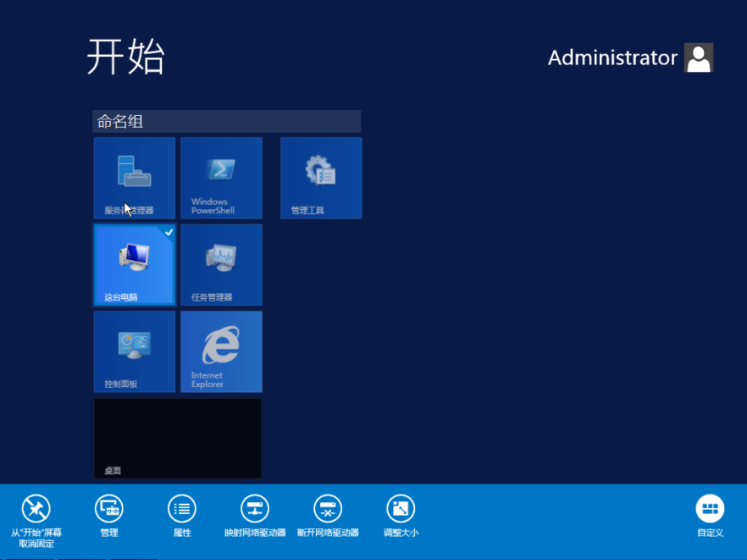This screenshot has width=747, height=560.
Task: Open the Administrator account menu
Action: [x=630, y=58]
